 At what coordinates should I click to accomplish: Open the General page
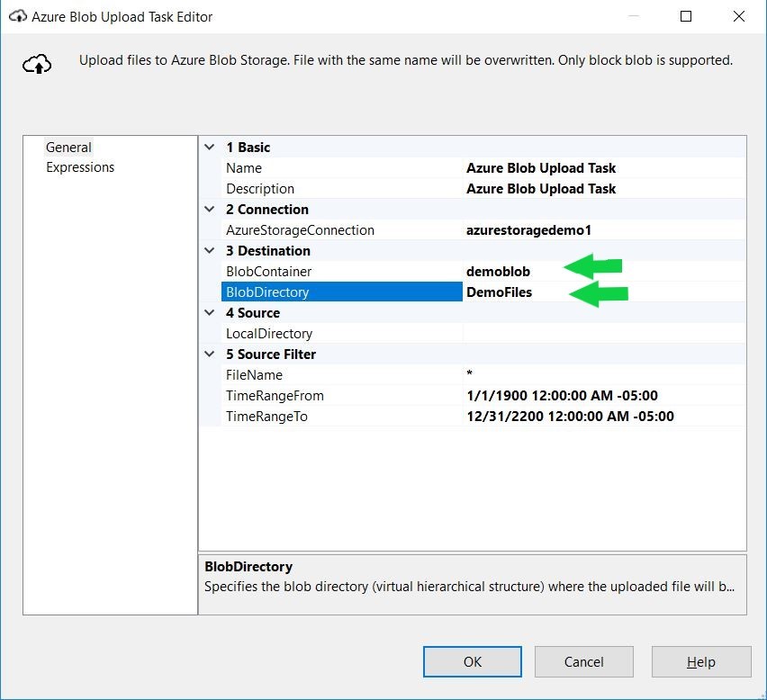point(68,148)
